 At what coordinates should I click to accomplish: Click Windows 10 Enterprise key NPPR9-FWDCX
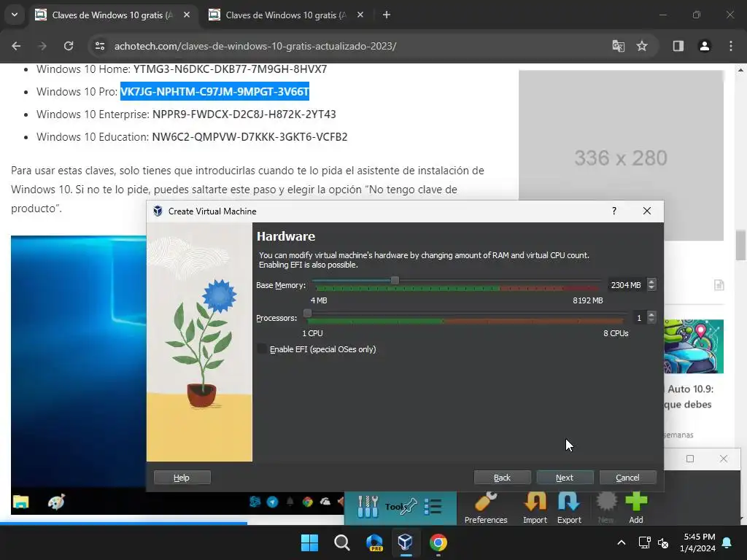(244, 114)
